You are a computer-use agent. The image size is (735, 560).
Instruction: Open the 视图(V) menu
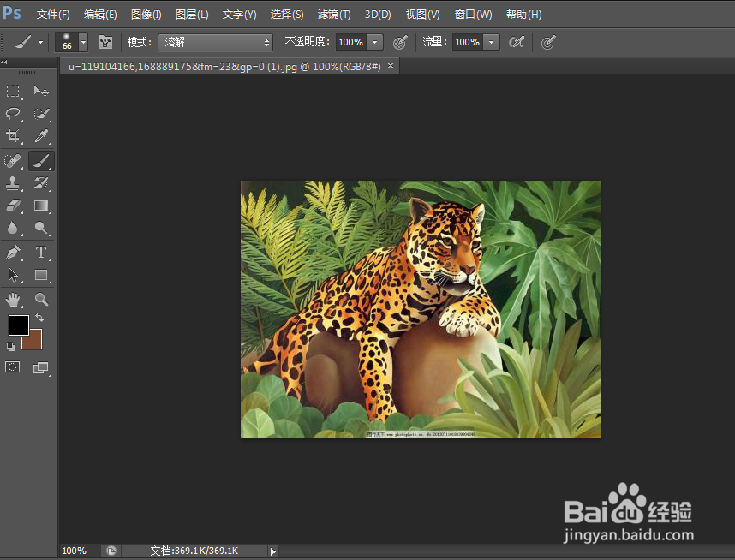click(x=423, y=15)
